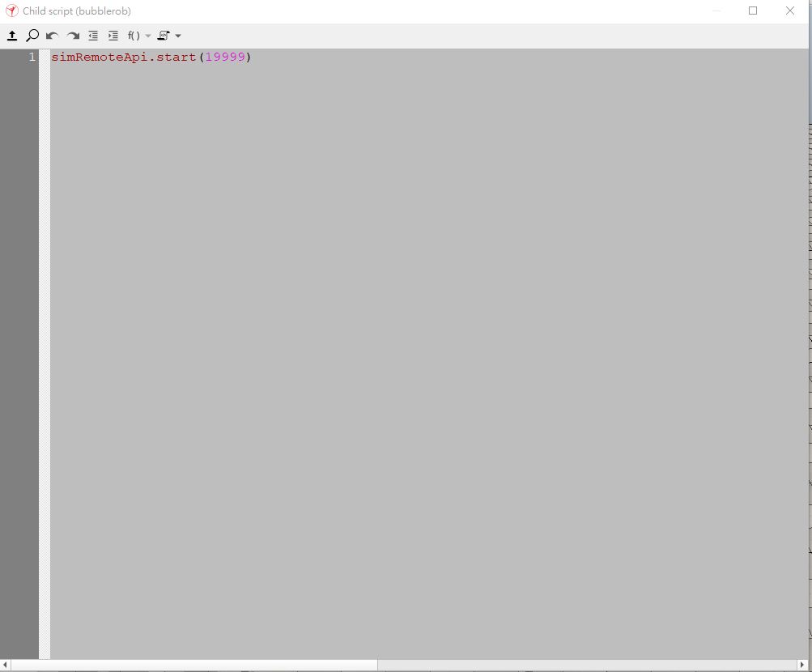This screenshot has height=672, width=812.
Task: Click the simRemoteApi.start code line
Action: [151, 57]
